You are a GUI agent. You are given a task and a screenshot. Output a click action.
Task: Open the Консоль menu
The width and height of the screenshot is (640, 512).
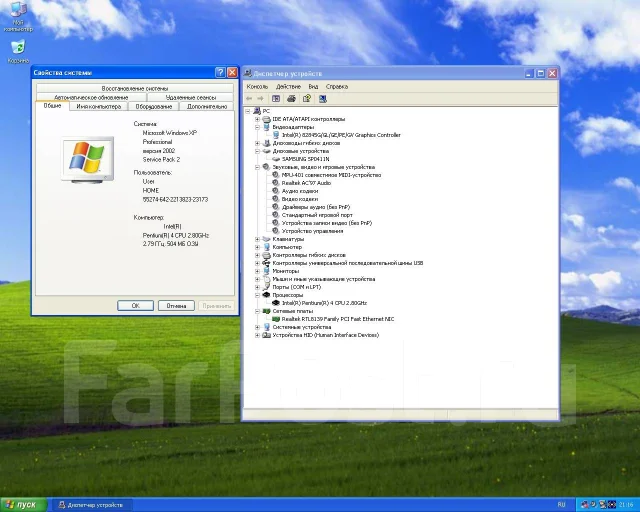(x=257, y=87)
